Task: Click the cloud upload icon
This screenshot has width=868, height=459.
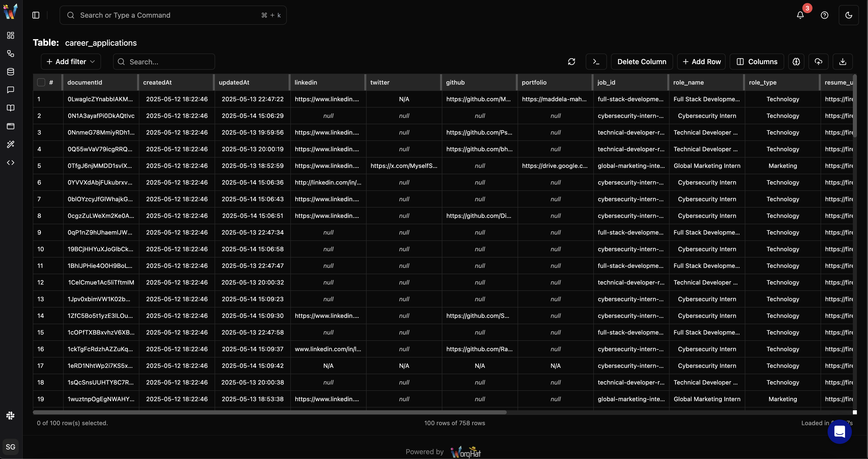Action: [818, 62]
